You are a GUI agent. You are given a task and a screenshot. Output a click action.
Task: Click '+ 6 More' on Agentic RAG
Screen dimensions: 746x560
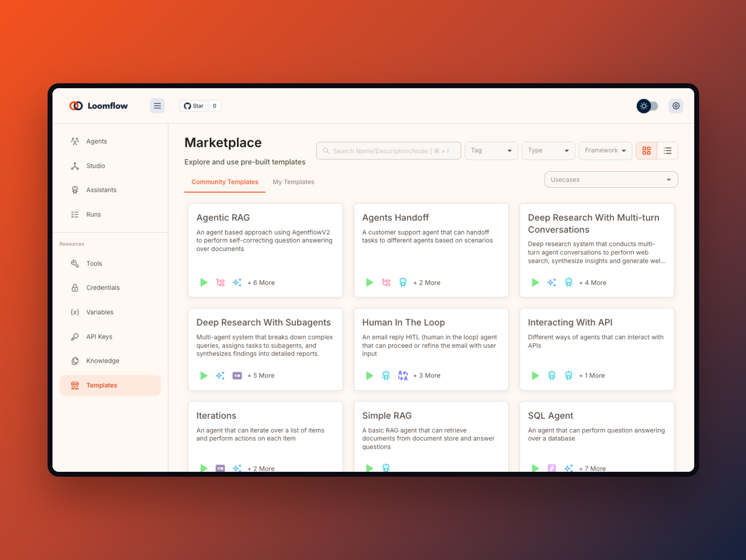(x=261, y=283)
